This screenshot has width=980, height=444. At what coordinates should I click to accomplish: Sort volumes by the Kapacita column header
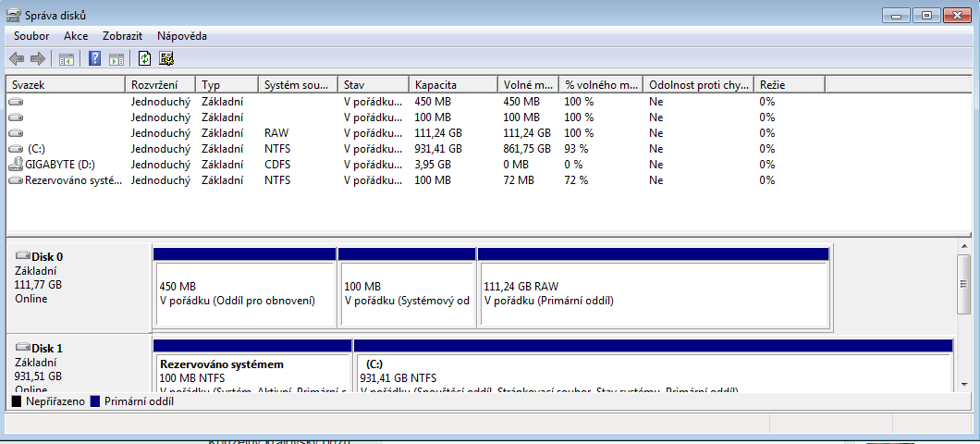click(x=453, y=85)
